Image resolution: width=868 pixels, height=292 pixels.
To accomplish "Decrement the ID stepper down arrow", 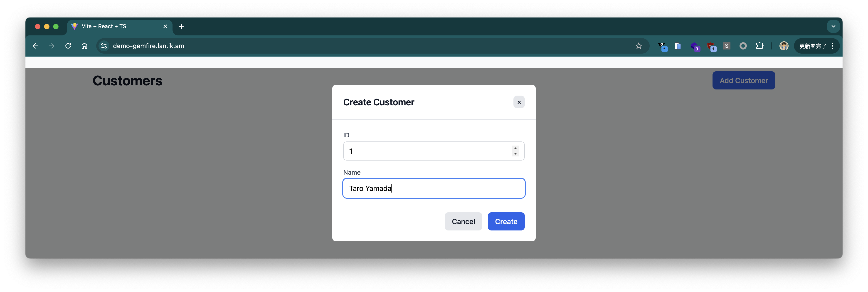I will pos(515,154).
